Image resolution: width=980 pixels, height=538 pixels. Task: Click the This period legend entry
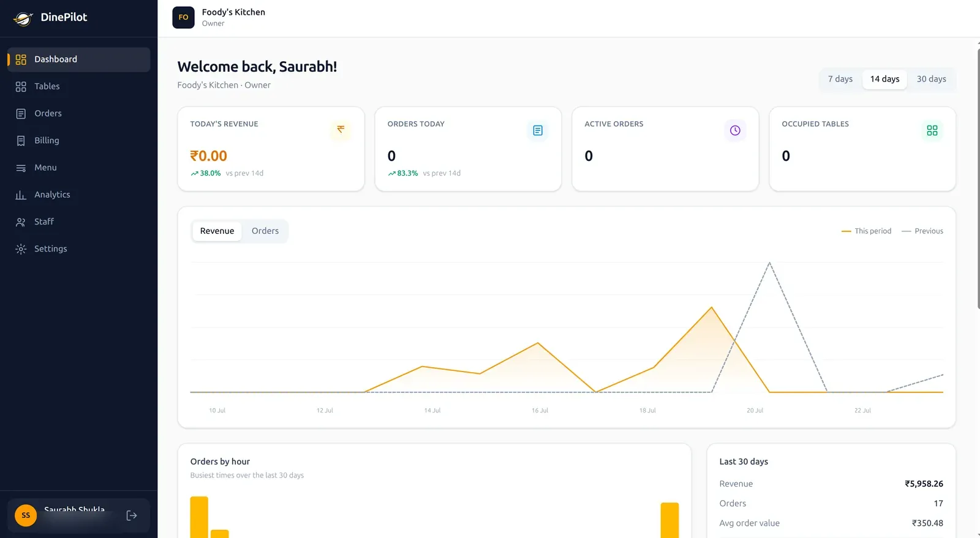click(866, 231)
